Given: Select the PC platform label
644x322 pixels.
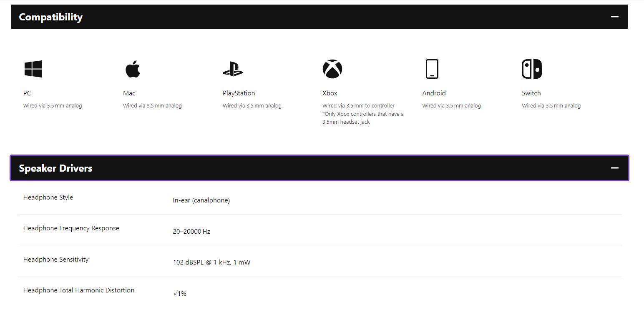Looking at the screenshot, I should 27,93.
